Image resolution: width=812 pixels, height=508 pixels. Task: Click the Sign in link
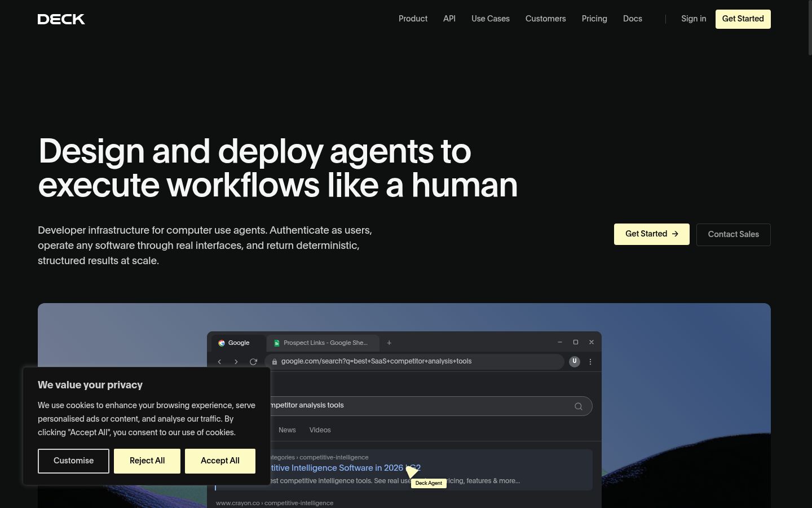(x=694, y=19)
